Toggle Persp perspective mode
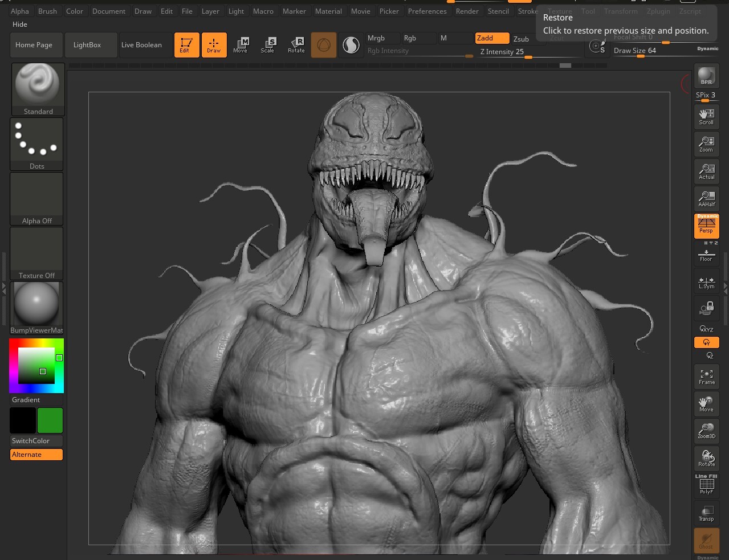Viewport: 729px width, 560px height. point(706,226)
